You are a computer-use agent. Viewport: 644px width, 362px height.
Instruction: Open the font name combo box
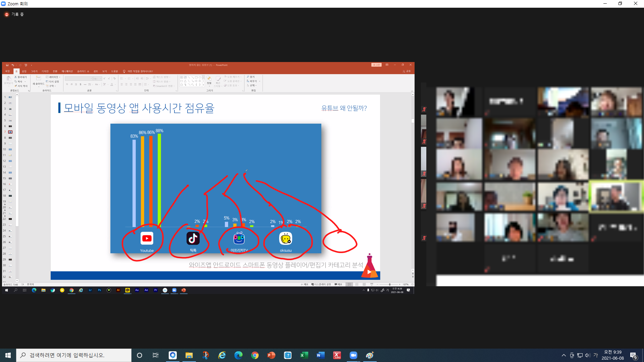(x=78, y=79)
